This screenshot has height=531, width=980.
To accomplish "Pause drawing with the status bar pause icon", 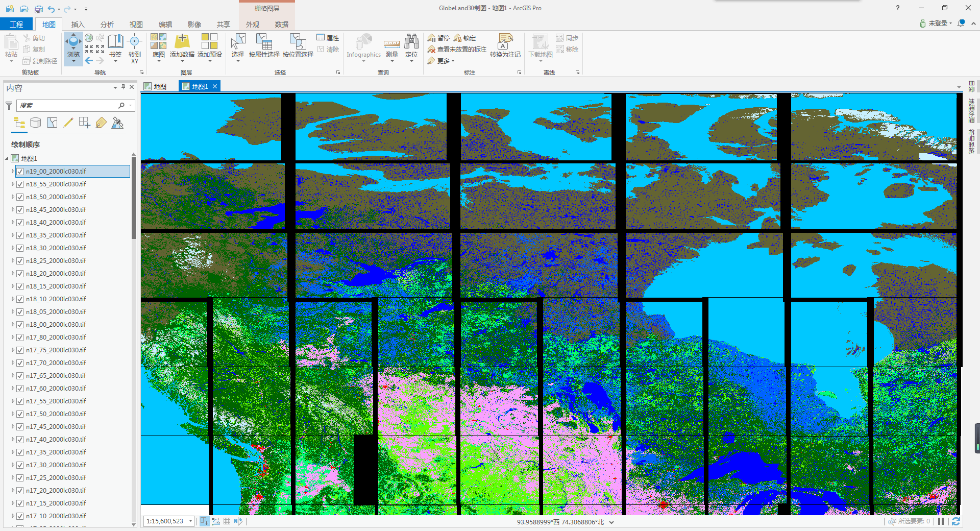I will point(941,521).
